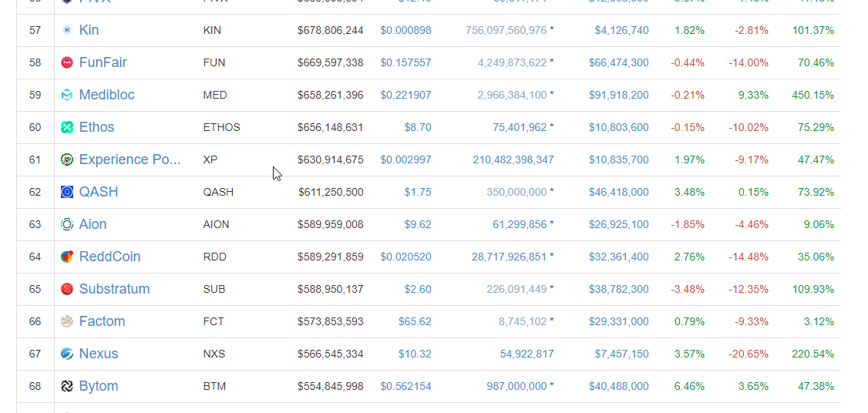Click Medibloc 24h volume $91,918,200
868x413 pixels.
(x=619, y=96)
